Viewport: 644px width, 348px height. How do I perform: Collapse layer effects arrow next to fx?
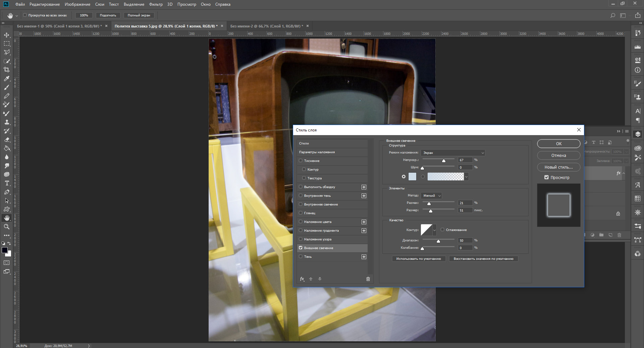click(624, 173)
